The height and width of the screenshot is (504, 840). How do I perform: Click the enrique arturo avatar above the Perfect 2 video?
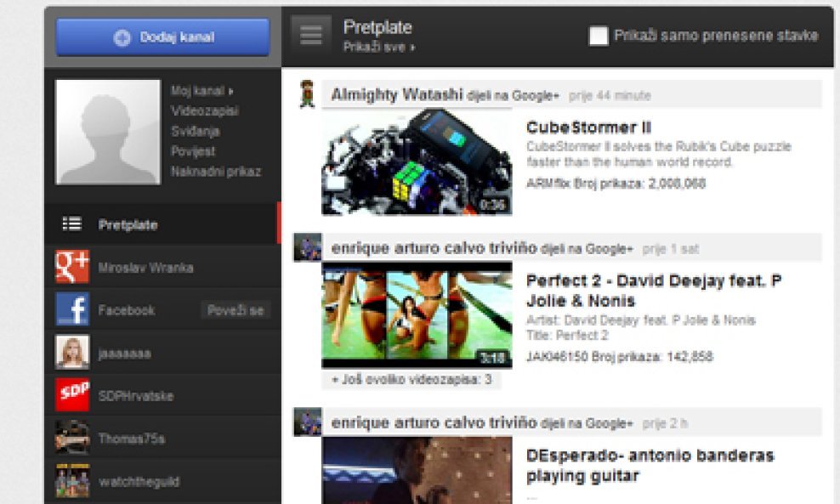click(308, 247)
